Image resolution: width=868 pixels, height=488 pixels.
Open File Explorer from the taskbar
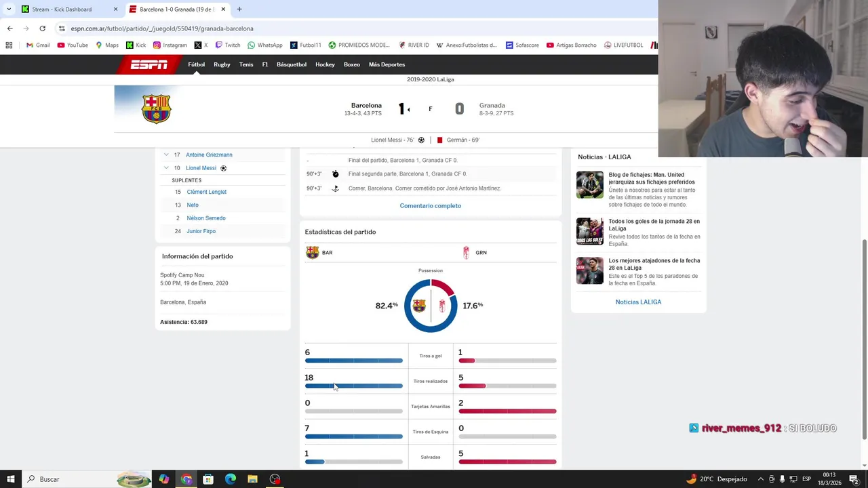[x=252, y=479]
